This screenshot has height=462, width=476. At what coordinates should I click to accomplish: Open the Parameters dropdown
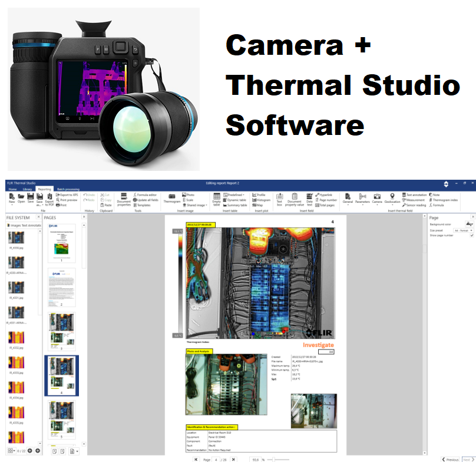(362, 199)
